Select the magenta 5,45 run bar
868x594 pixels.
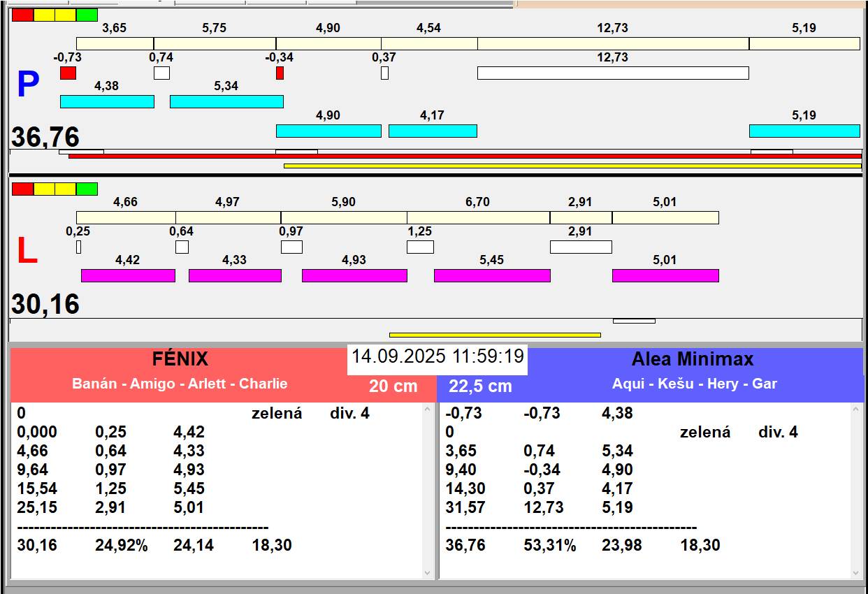(x=492, y=275)
